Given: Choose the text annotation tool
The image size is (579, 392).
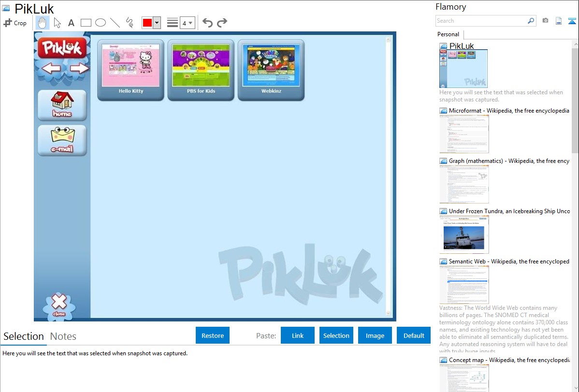Looking at the screenshot, I should 71,23.
